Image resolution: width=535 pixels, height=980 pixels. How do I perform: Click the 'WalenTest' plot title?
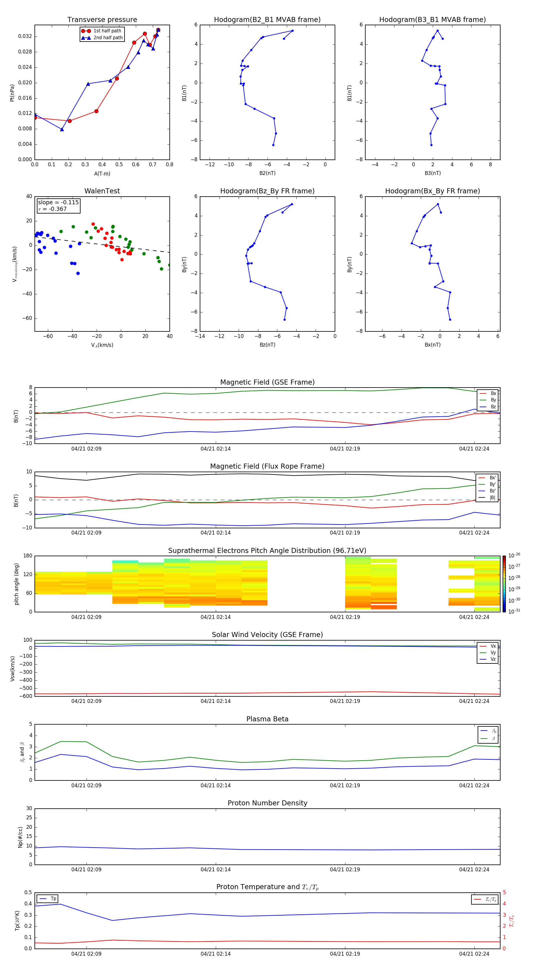[x=102, y=191]
